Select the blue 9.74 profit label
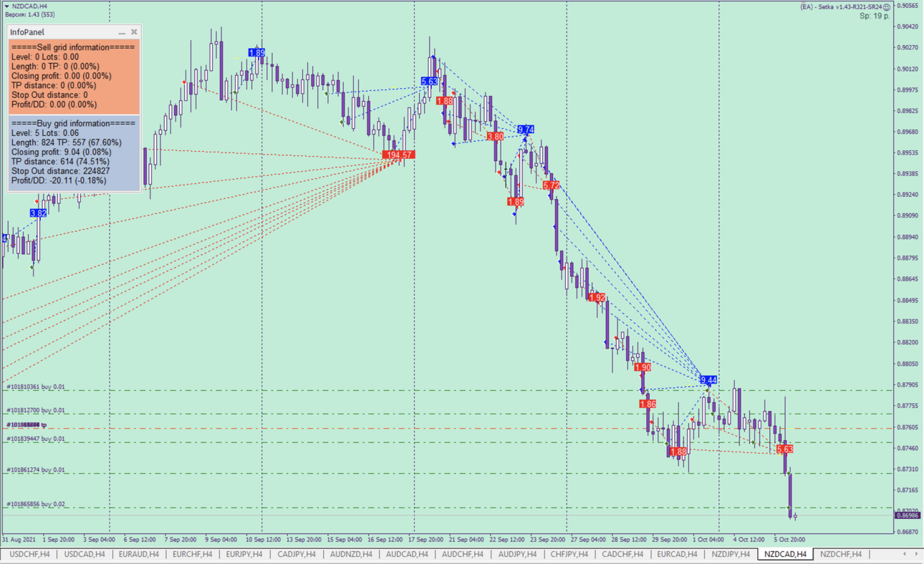 pyautogui.click(x=526, y=130)
